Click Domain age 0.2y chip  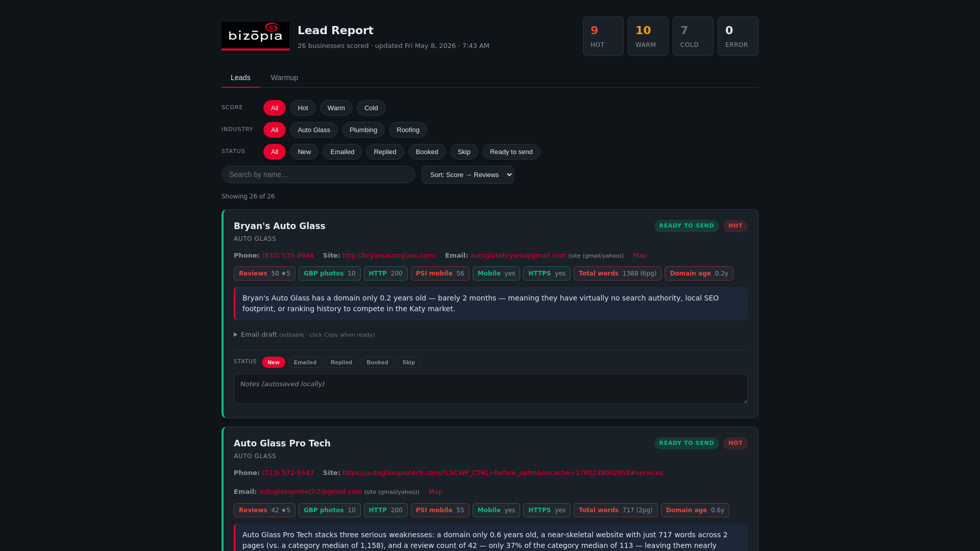pos(699,273)
